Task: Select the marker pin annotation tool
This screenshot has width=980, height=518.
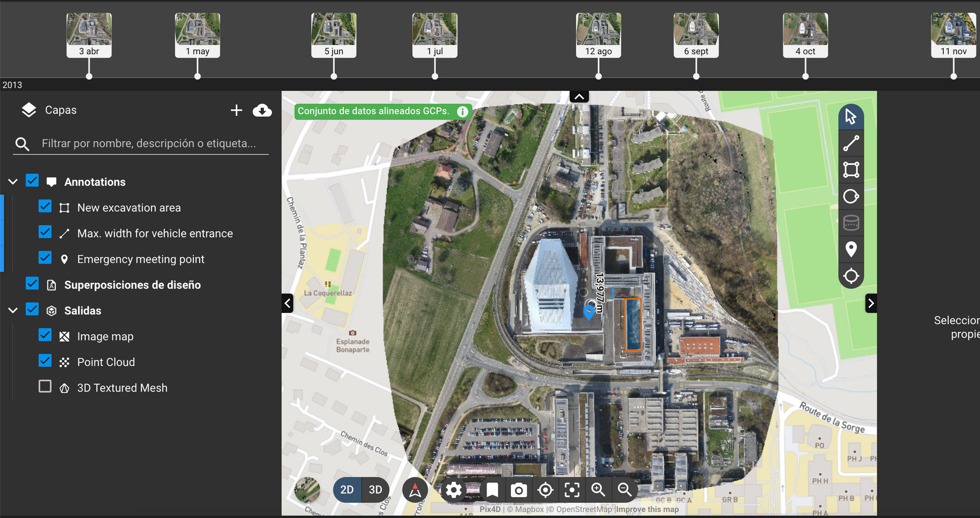Action: coord(851,250)
